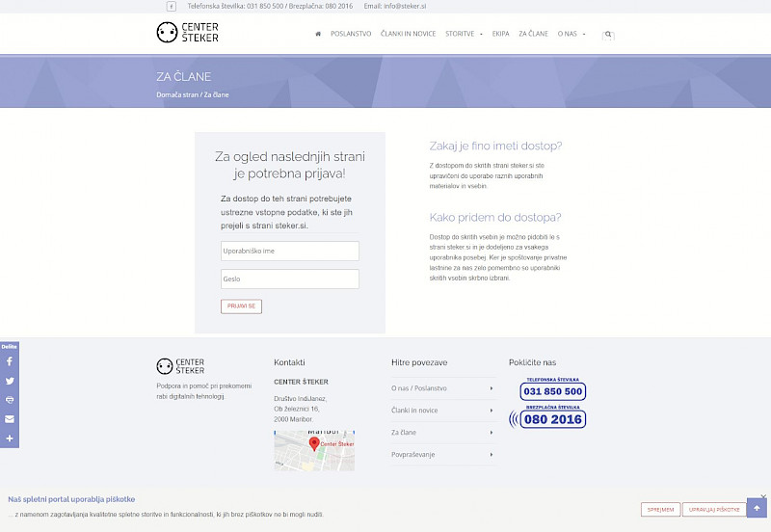Viewport: 771px width, 532px height.
Task: Click the Upravljaj piškotke button
Action: point(714,509)
